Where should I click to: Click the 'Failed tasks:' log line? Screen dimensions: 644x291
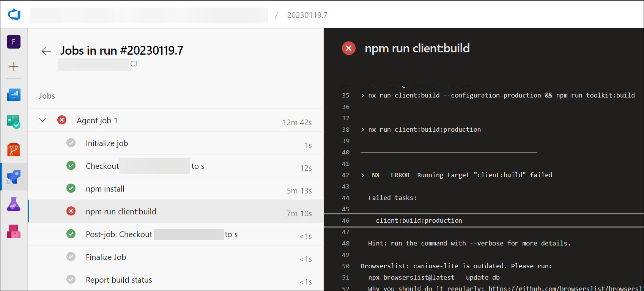(392, 198)
